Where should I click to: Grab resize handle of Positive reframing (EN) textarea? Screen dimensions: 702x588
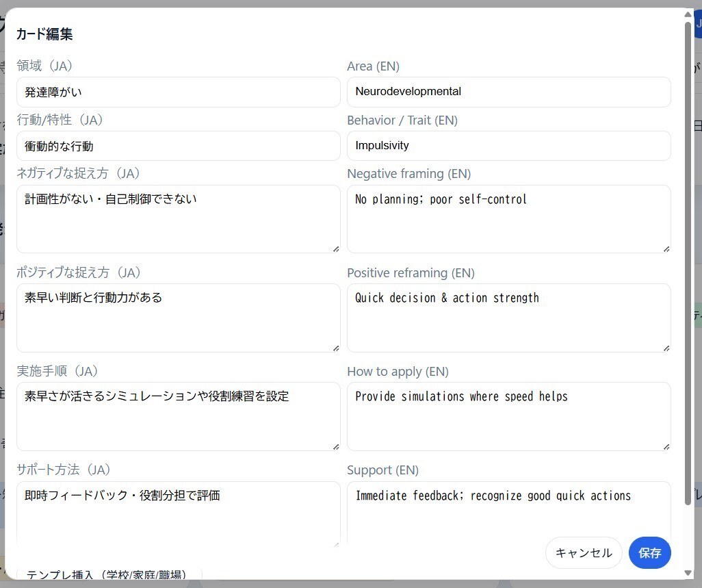pos(666,348)
